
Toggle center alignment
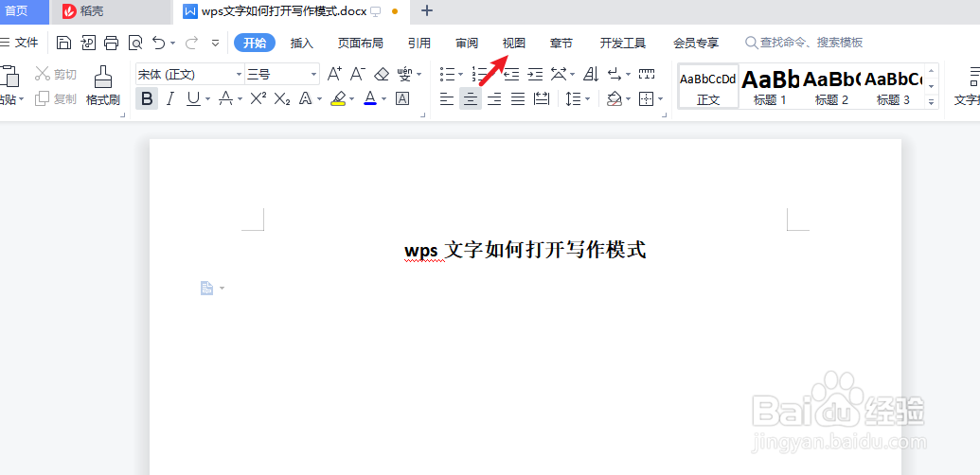coord(470,98)
